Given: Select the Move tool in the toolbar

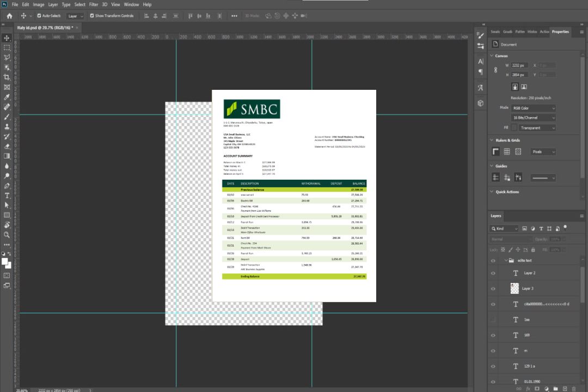Looking at the screenshot, I should click(x=7, y=38).
